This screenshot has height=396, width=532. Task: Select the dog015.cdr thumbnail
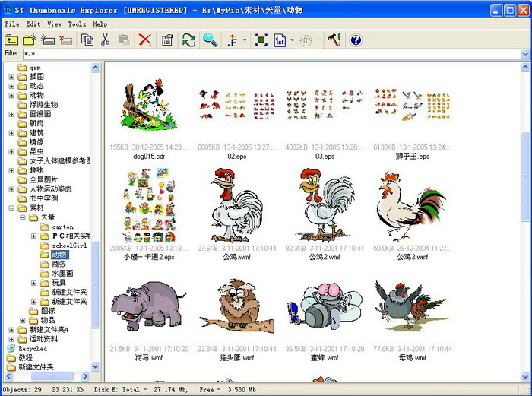coord(149,105)
